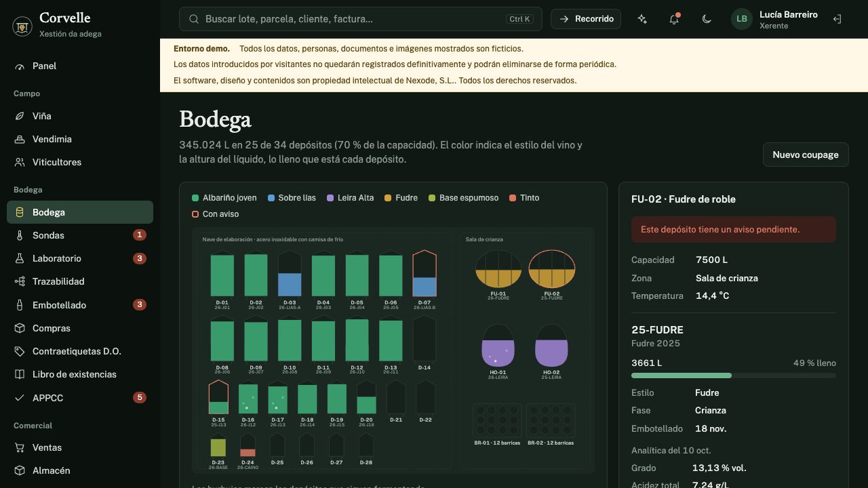
Task: Select tank D-01 in the nave
Action: click(222, 280)
